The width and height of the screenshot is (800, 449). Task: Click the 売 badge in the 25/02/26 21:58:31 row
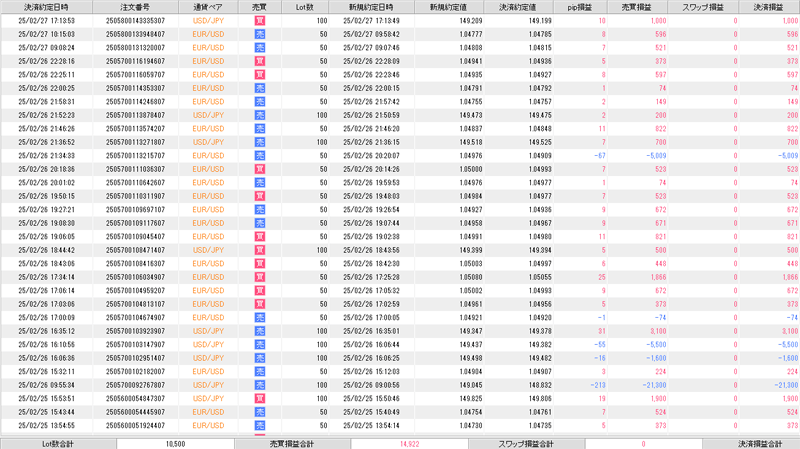pos(260,102)
